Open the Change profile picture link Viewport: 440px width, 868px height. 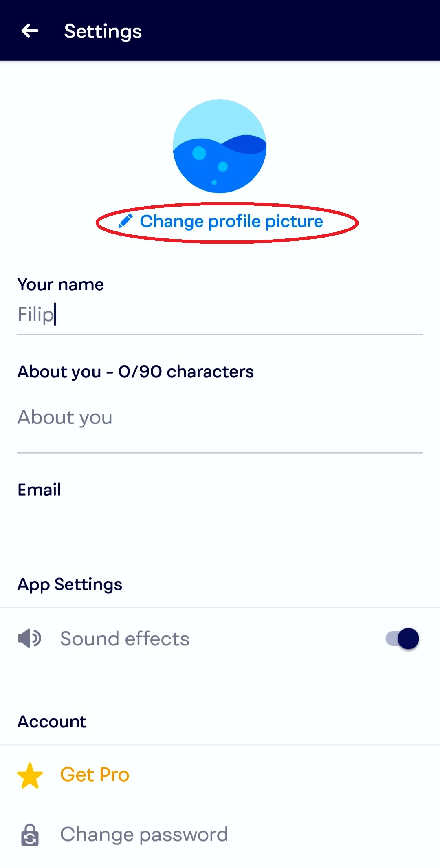pyautogui.click(x=231, y=221)
